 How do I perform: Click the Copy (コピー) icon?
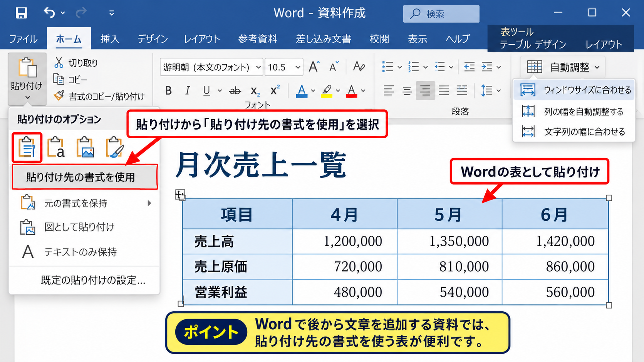point(59,79)
